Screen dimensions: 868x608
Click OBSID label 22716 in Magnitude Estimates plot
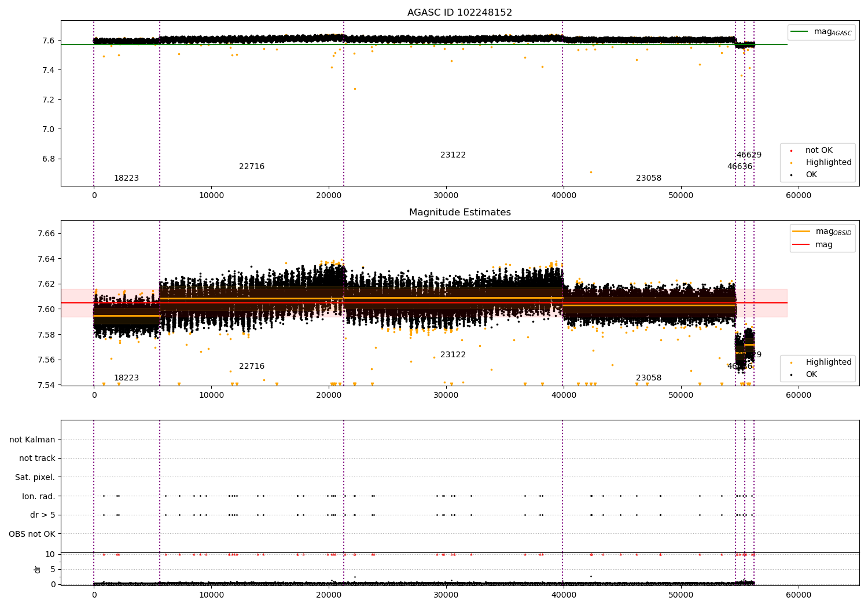[x=252, y=367]
